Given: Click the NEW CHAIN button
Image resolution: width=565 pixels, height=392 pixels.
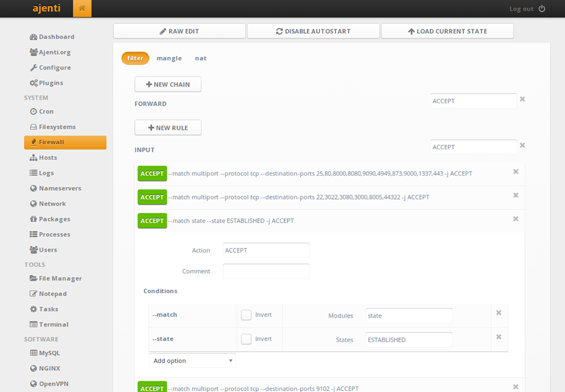Looking at the screenshot, I should [x=168, y=84].
